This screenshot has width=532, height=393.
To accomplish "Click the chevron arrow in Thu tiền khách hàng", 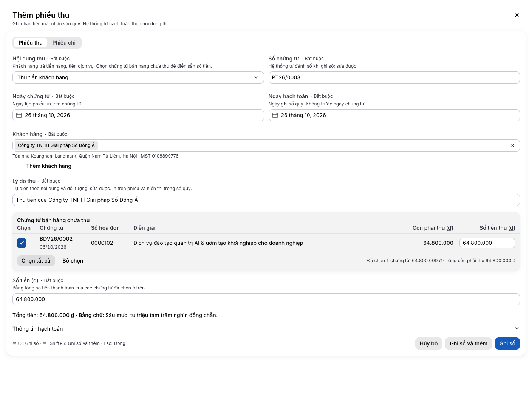I will 256,77.
